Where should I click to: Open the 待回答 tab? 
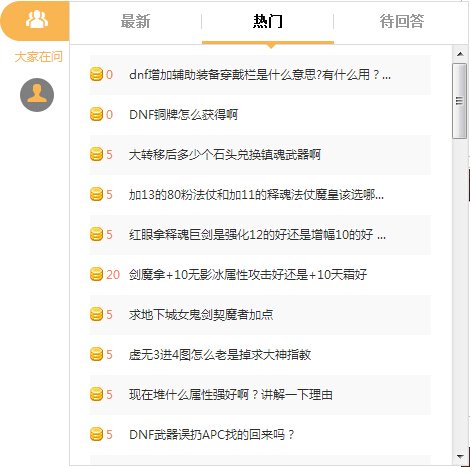(x=402, y=21)
